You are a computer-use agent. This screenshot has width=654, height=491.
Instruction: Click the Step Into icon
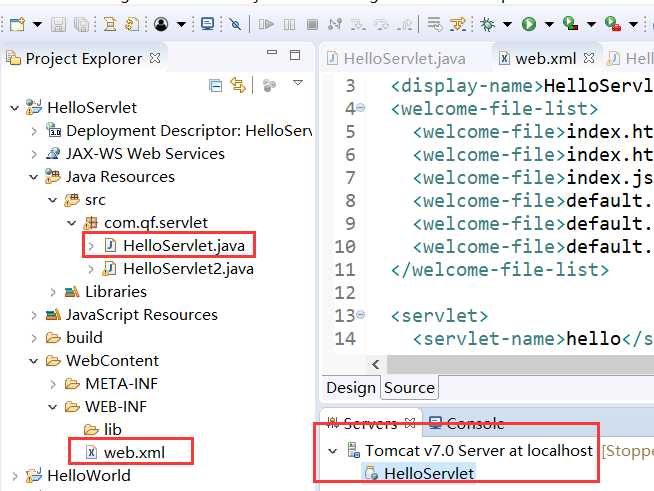[359, 25]
